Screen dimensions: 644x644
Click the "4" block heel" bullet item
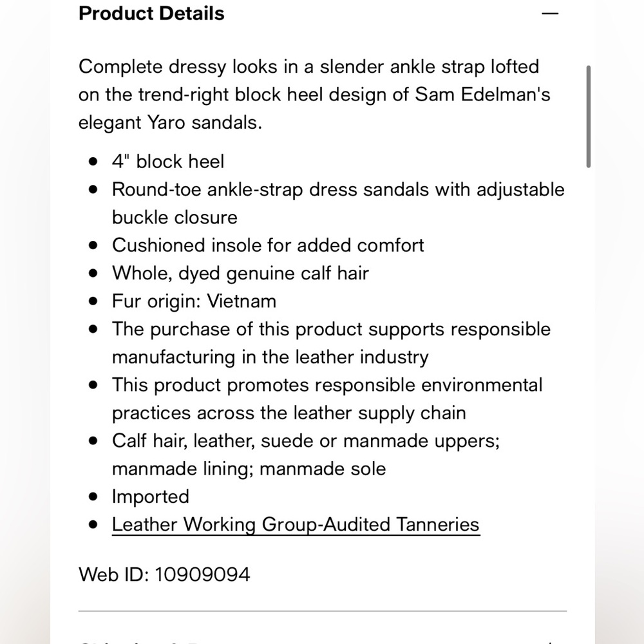(x=168, y=162)
